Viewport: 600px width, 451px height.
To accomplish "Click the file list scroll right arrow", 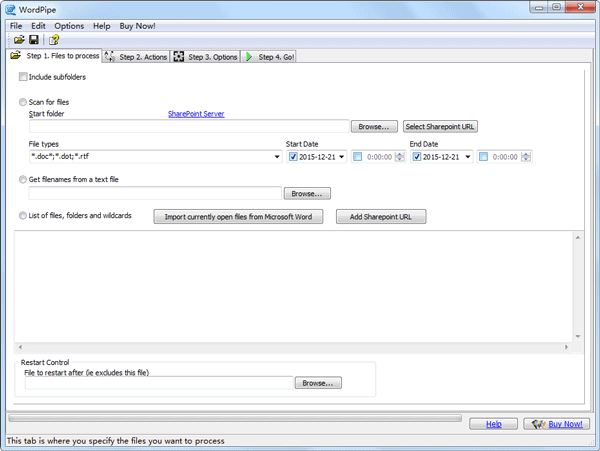I will (567, 347).
